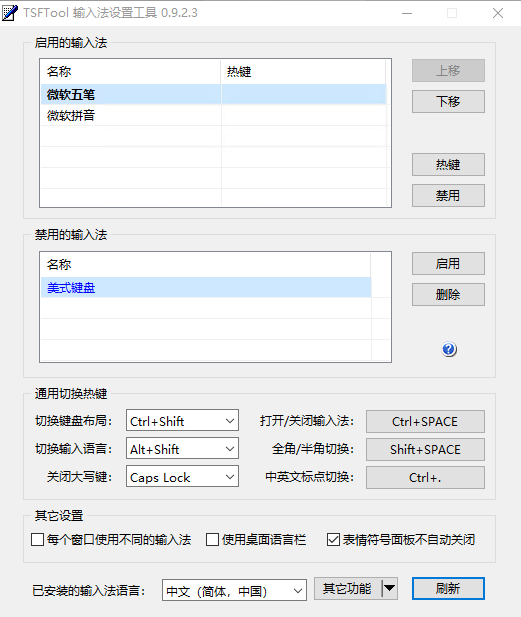Click the 其它功能 button
The width and height of the screenshot is (521, 617).
[x=347, y=589]
